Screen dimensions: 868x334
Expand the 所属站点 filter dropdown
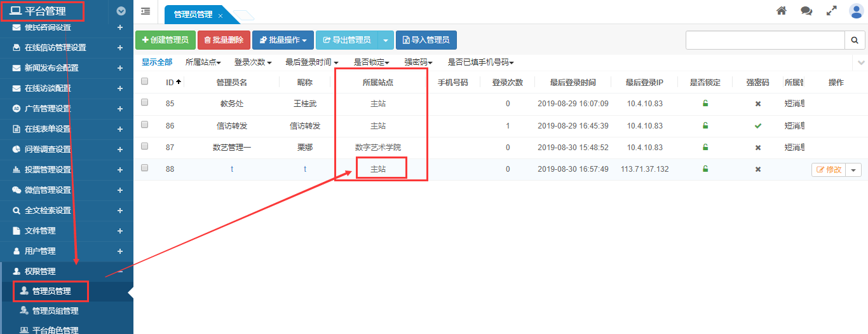coord(203,62)
